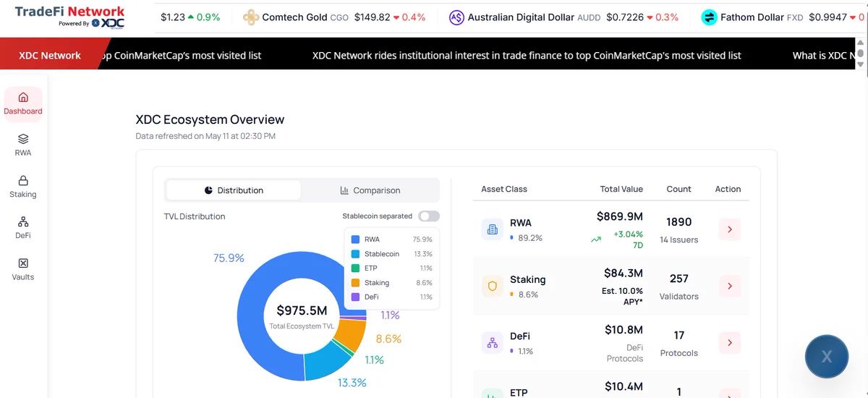Viewport: 868px width, 398px height.
Task: Open the Dashboard sidebar icon
Action: (x=23, y=97)
